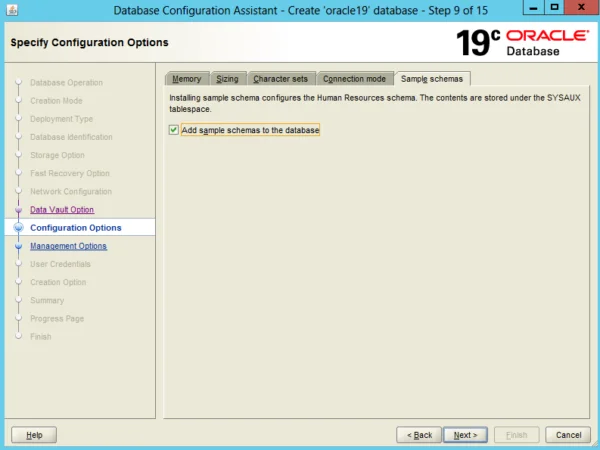The width and height of the screenshot is (600, 450).
Task: Select the Character sets tab
Action: [x=280, y=79]
